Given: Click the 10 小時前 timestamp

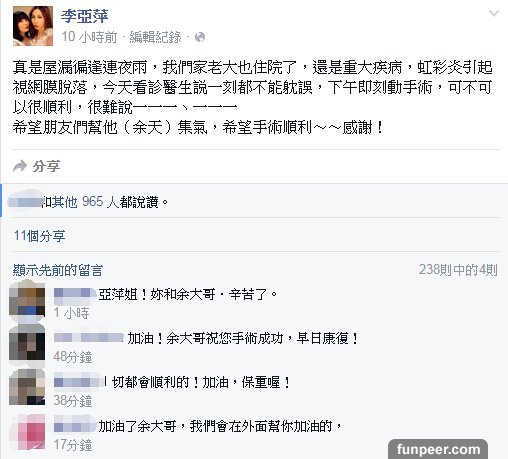Looking at the screenshot, I should (89, 37).
